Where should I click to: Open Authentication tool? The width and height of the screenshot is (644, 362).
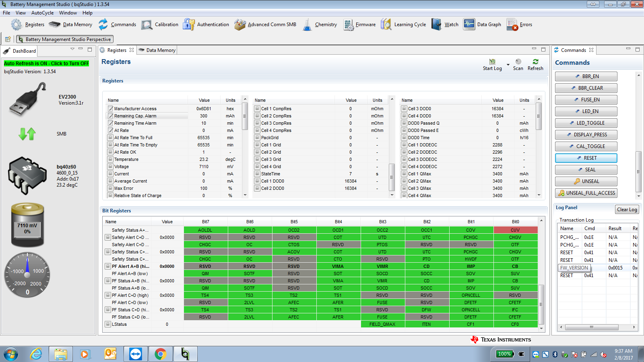pos(188,25)
